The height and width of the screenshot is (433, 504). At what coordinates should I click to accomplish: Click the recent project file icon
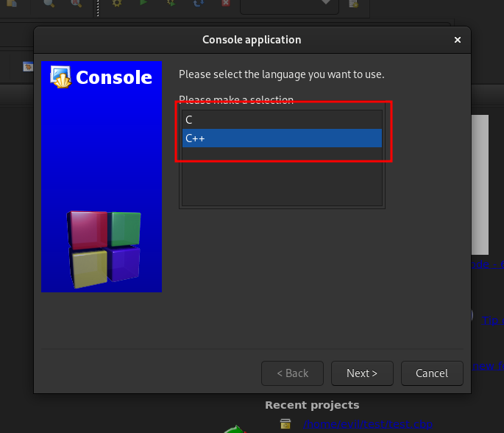pos(286,423)
